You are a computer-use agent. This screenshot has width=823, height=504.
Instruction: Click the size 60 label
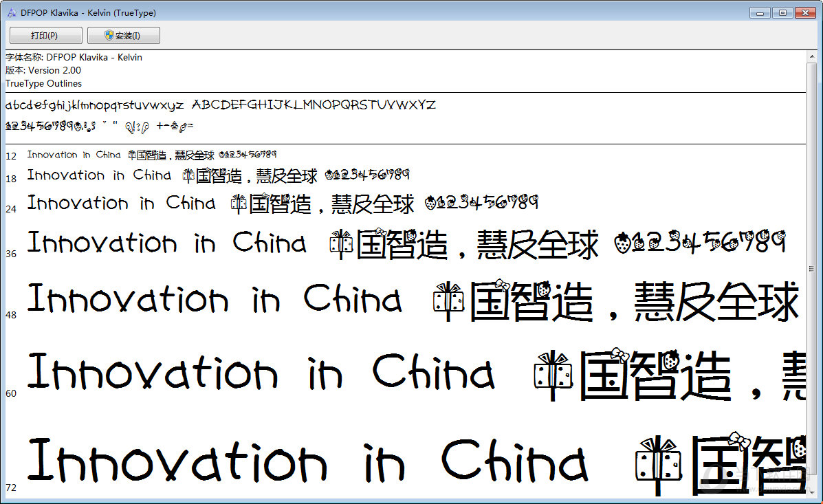tap(11, 393)
